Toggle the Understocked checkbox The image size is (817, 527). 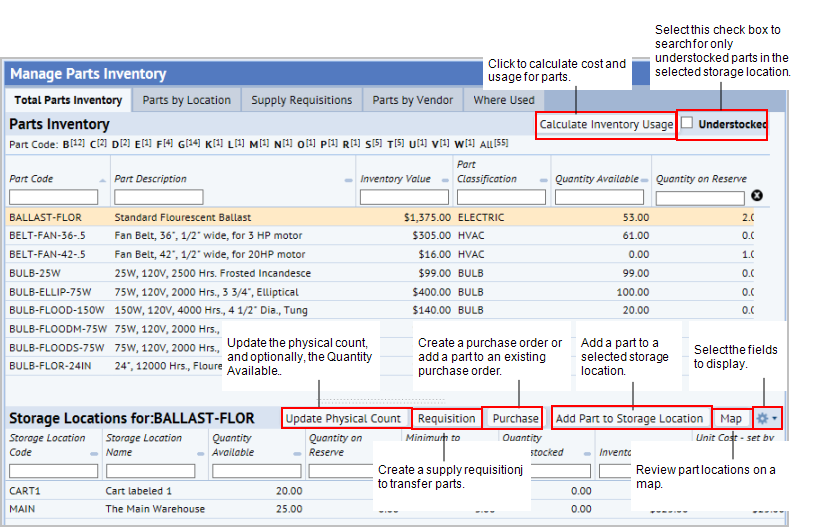[687, 123]
